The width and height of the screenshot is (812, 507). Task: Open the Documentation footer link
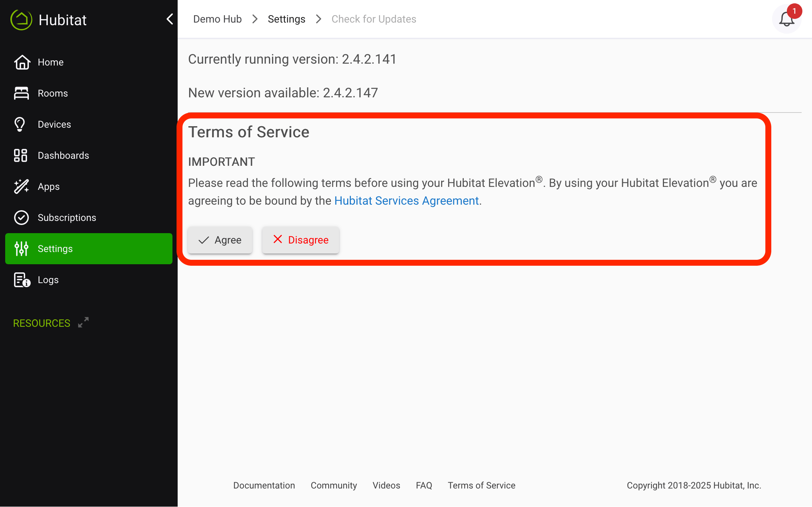pos(264,485)
